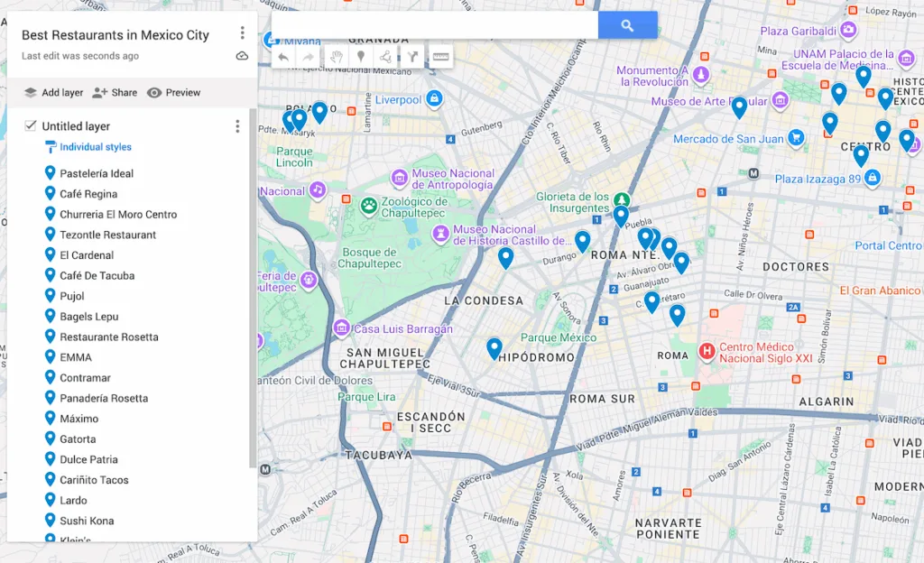Select the Draw a line tool

pos(385,57)
